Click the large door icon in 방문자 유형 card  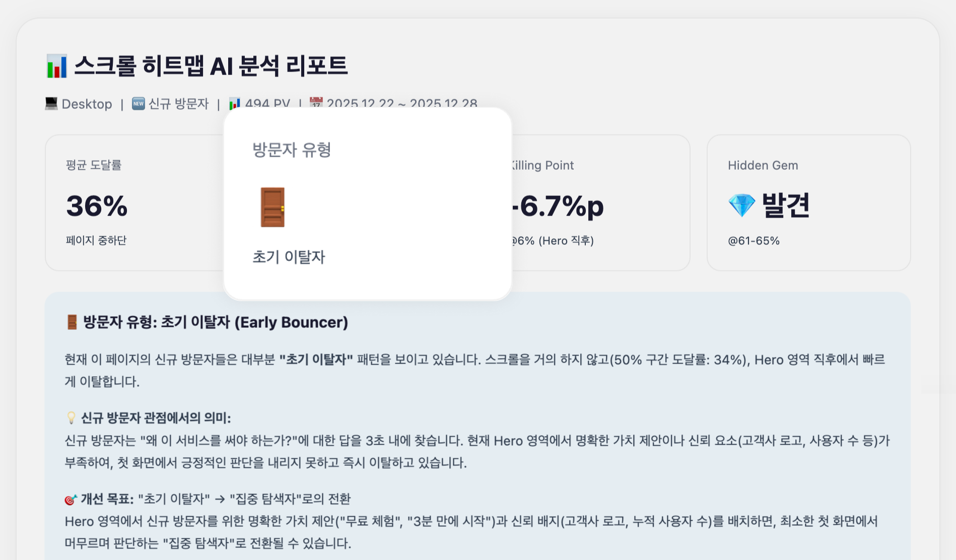[272, 207]
